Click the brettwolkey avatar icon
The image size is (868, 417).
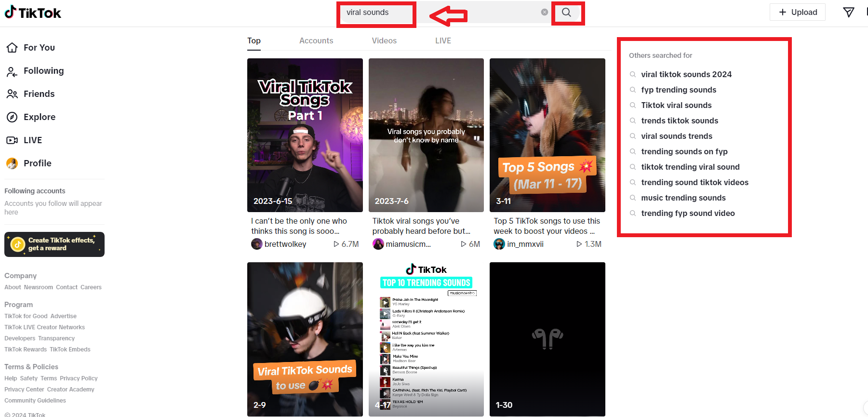click(x=257, y=244)
